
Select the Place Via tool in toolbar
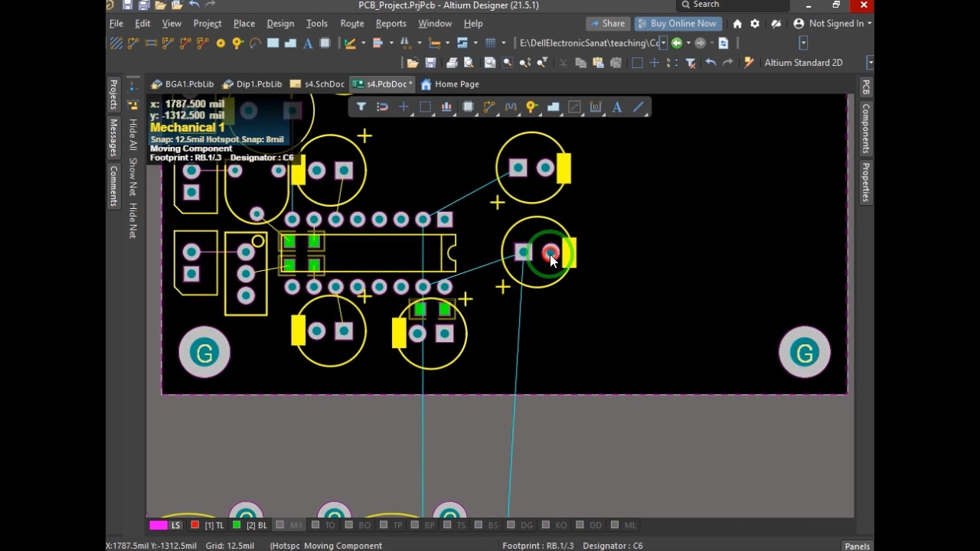pos(237,44)
